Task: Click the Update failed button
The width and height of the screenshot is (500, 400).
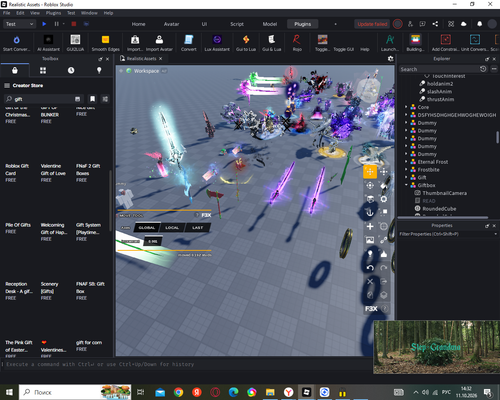Action: (372, 24)
